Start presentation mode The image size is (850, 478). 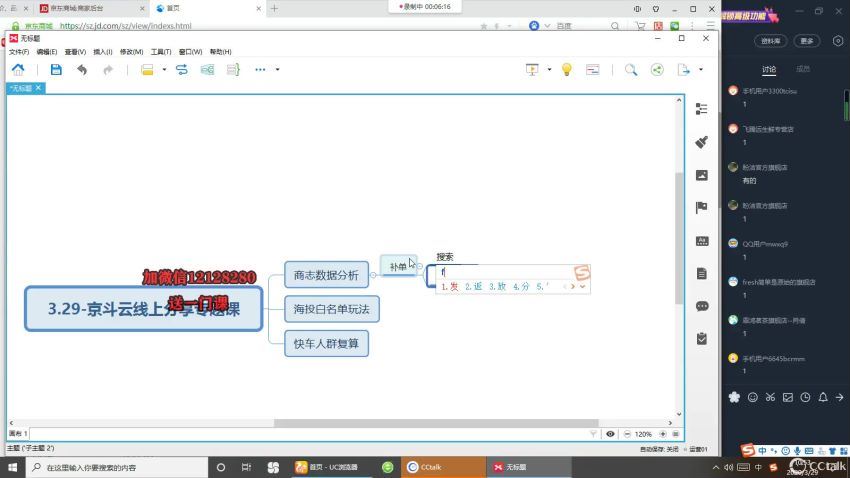[x=532, y=69]
